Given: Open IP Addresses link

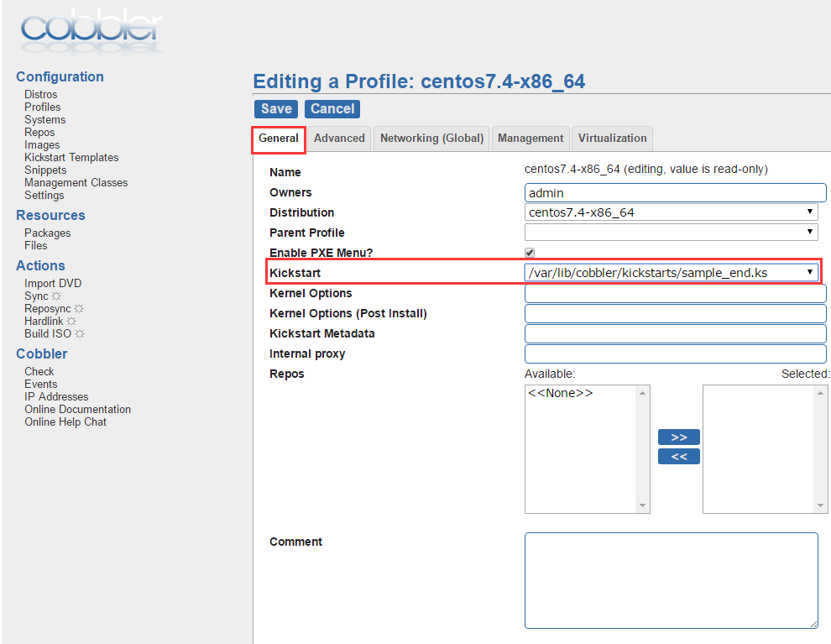Looking at the screenshot, I should pyautogui.click(x=56, y=397).
